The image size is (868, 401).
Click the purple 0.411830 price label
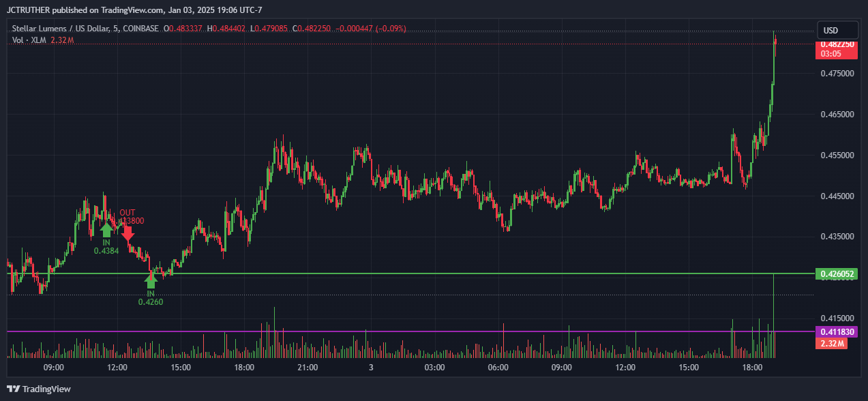tap(836, 331)
